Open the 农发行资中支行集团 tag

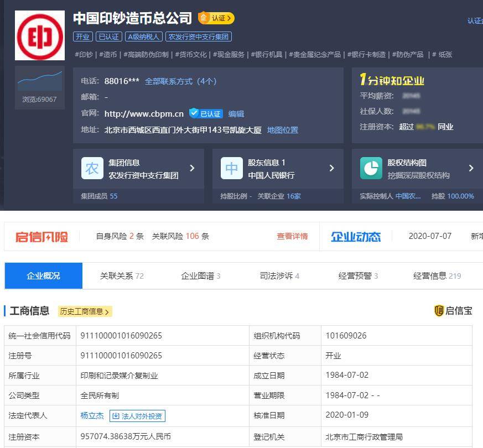(x=199, y=37)
